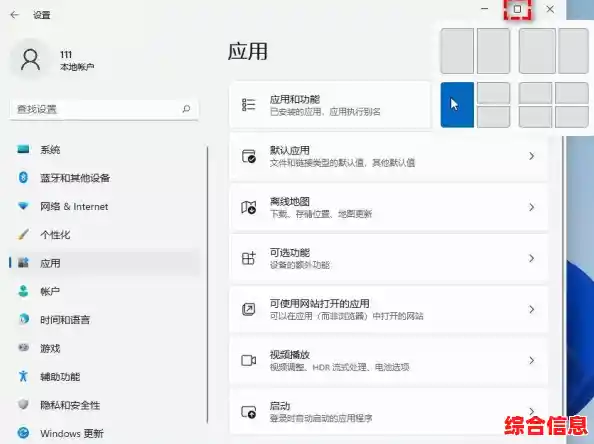
Task: Expand 视频播放 with its chevron
Action: tap(531, 360)
